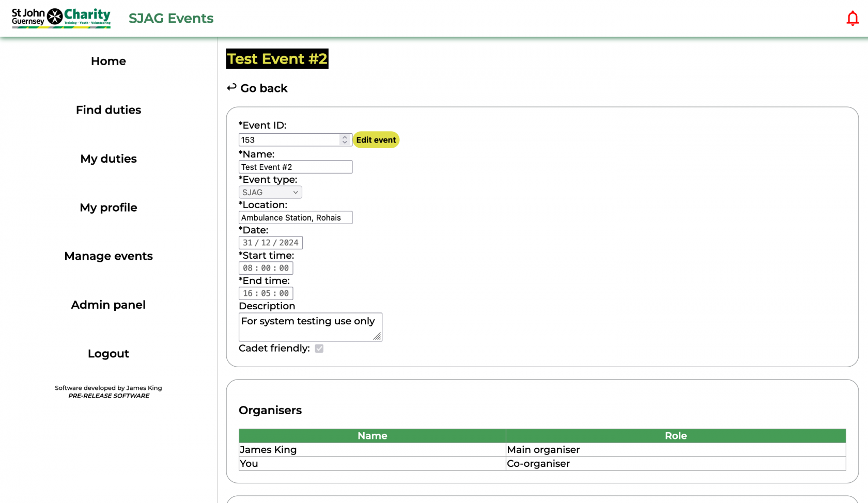This screenshot has width=868, height=503.
Task: Click the Edit event button
Action: (x=376, y=139)
